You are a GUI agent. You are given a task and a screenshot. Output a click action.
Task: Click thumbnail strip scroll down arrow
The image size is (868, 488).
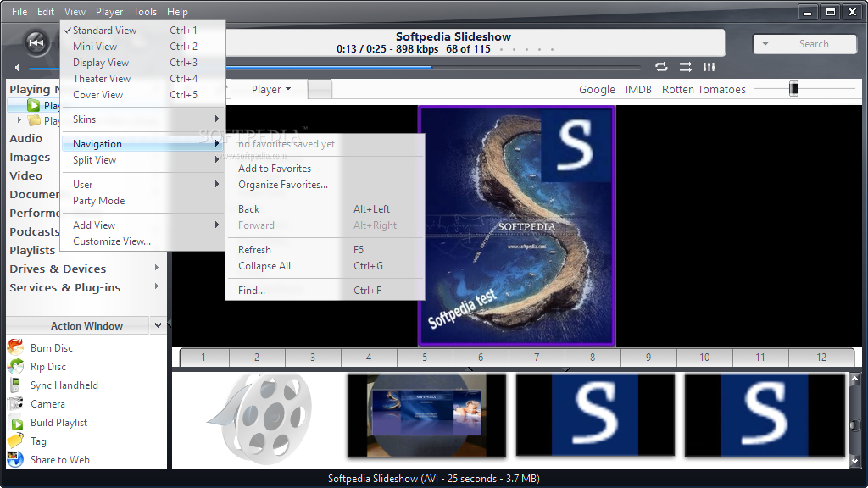(854, 460)
